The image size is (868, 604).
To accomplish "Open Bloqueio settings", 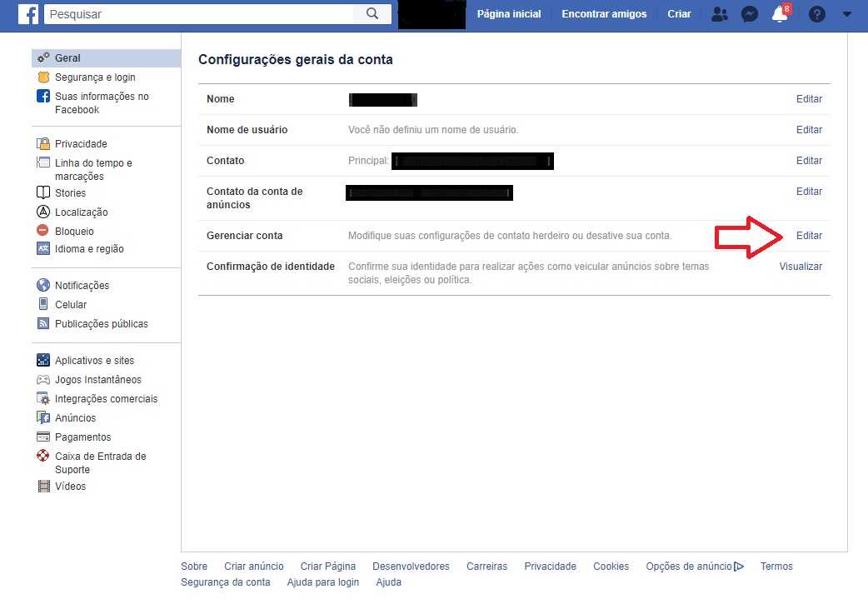I will point(74,232).
